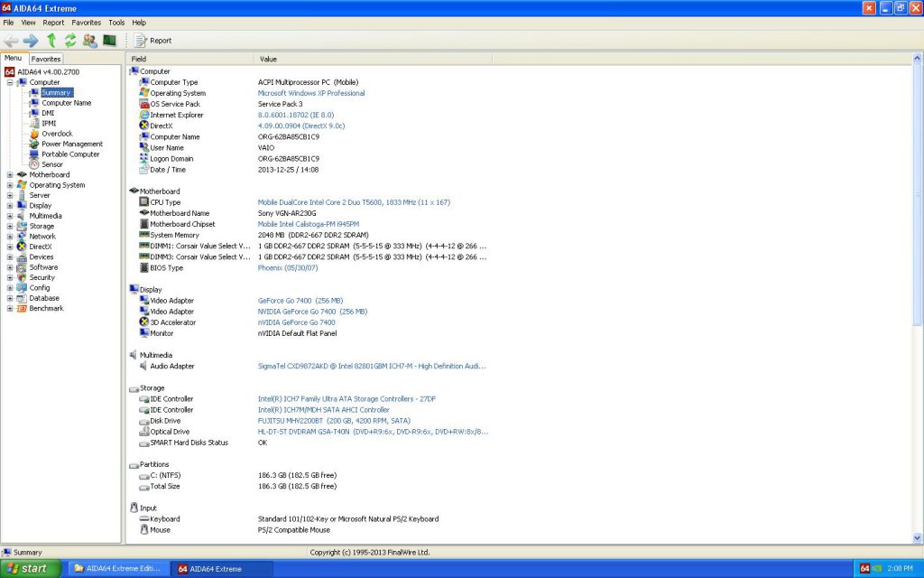
Task: Click the green Refresh arrows toolbar icon
Action: 69,41
